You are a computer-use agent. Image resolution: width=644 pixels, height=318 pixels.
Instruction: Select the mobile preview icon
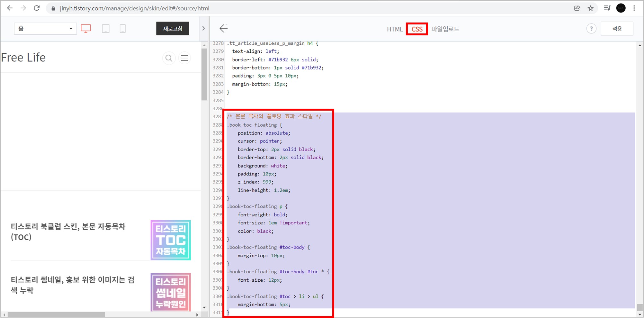pyautogui.click(x=122, y=28)
